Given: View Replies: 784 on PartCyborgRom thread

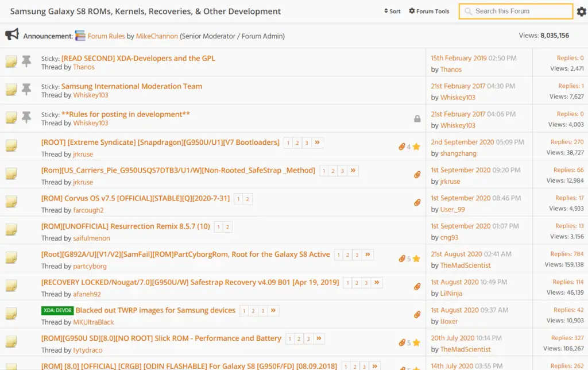Looking at the screenshot, I should 567,254.
